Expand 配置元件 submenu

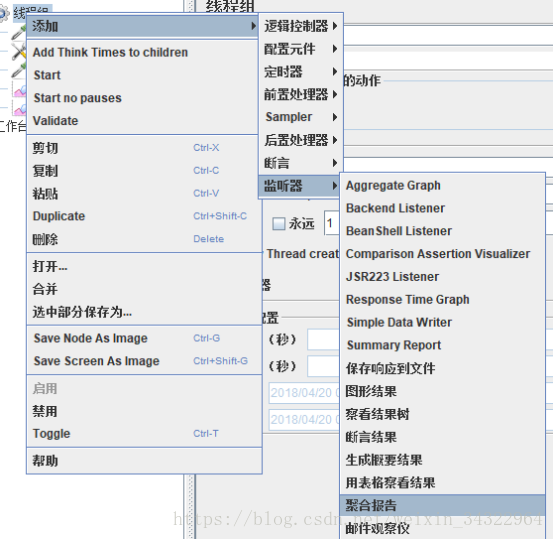(301, 49)
